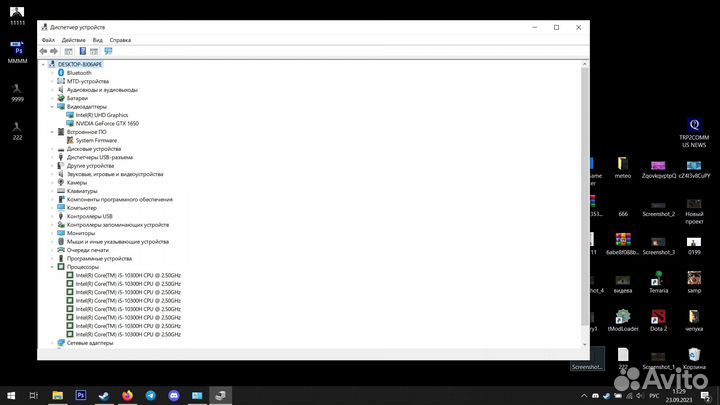Expand the Клавиатуры category
This screenshot has height=405, width=720.
point(52,191)
